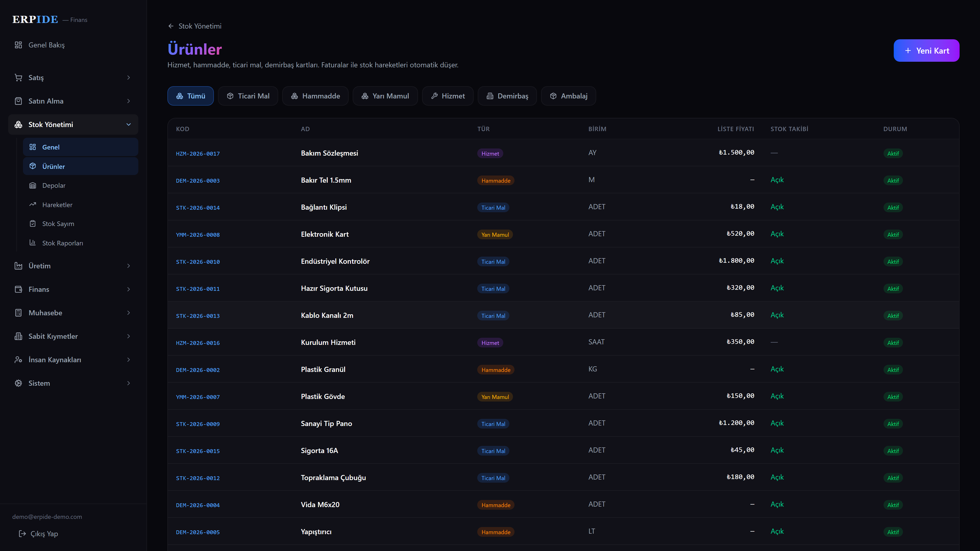This screenshot has height=551, width=980.
Task: Switch to the Yarı Mamul tab
Action: coord(385,96)
